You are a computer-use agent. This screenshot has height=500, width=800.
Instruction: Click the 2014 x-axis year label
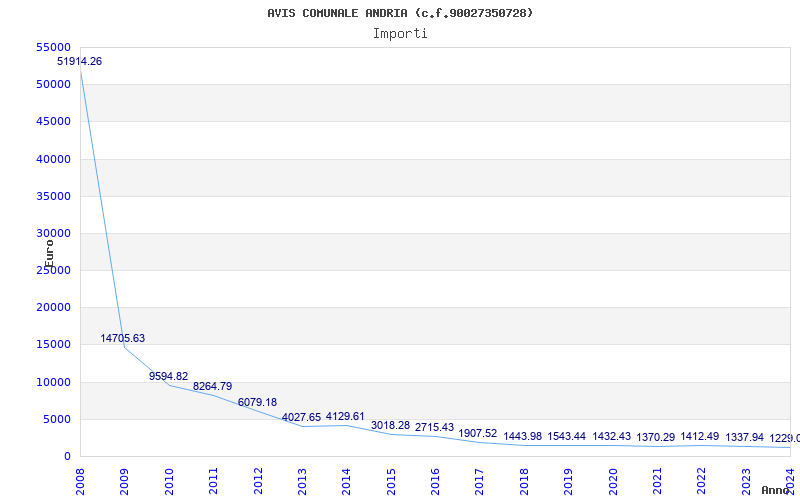[x=346, y=481]
